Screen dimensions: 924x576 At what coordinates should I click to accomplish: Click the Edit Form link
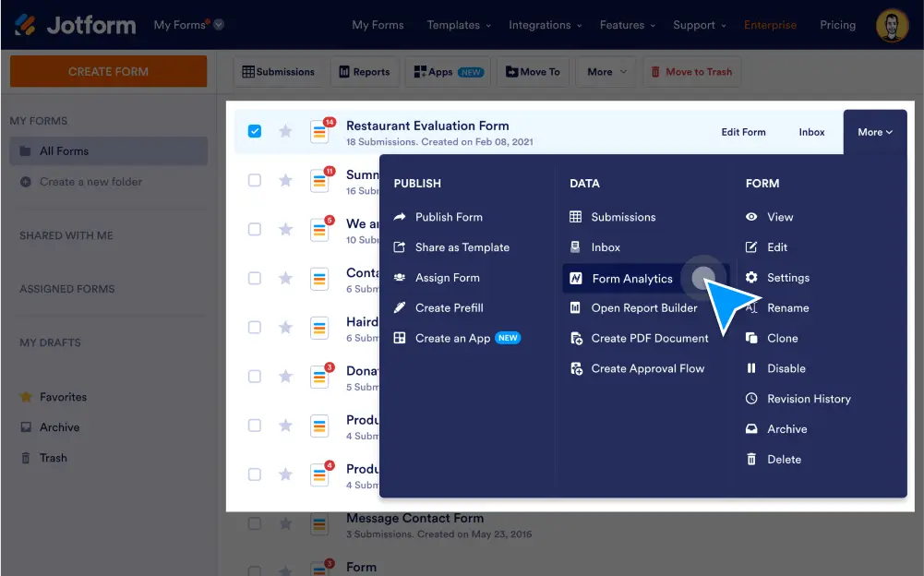[x=743, y=132]
